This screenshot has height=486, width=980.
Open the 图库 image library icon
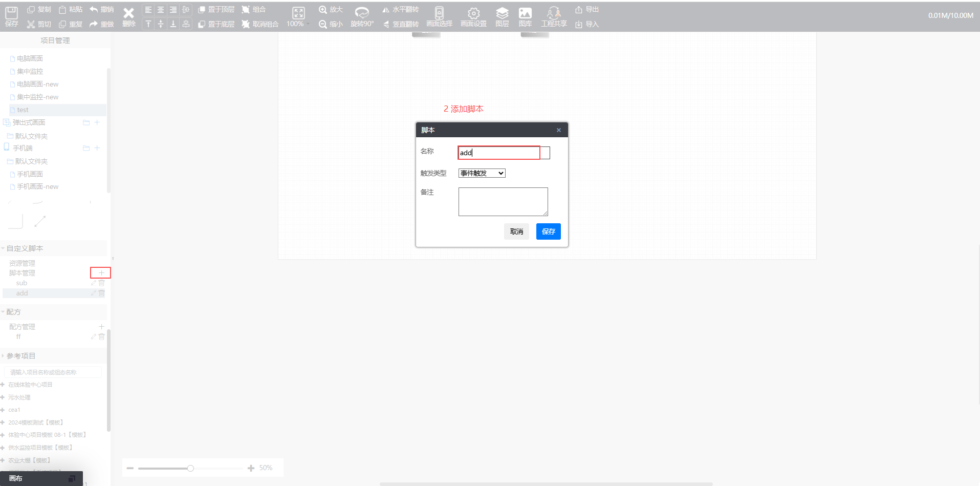(525, 13)
